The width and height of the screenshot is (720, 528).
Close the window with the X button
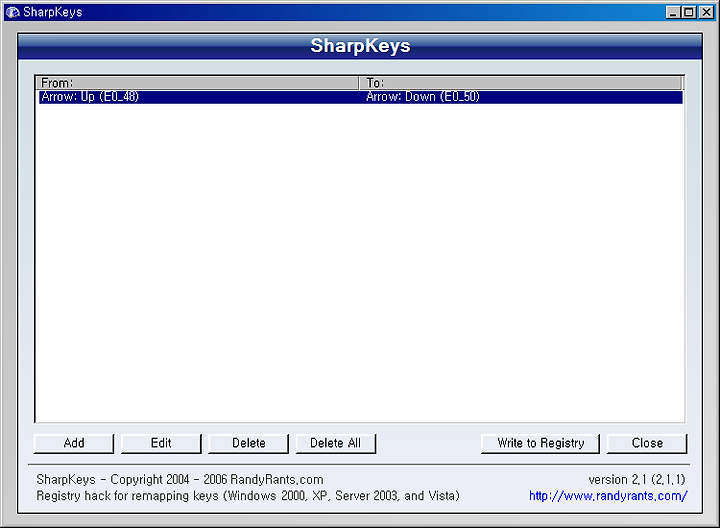point(706,12)
